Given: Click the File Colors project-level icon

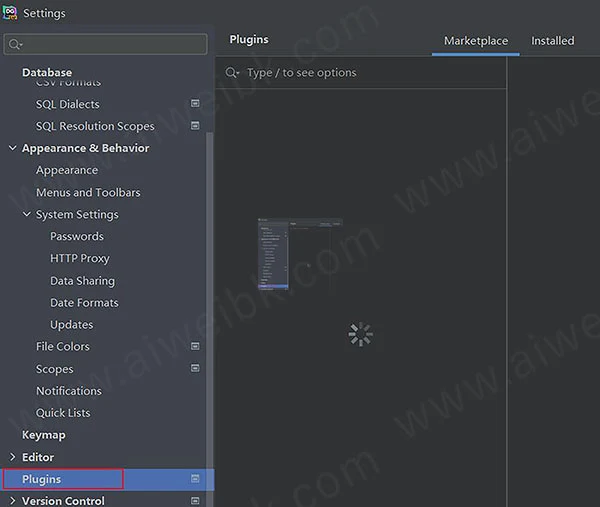Looking at the screenshot, I should click(195, 347).
